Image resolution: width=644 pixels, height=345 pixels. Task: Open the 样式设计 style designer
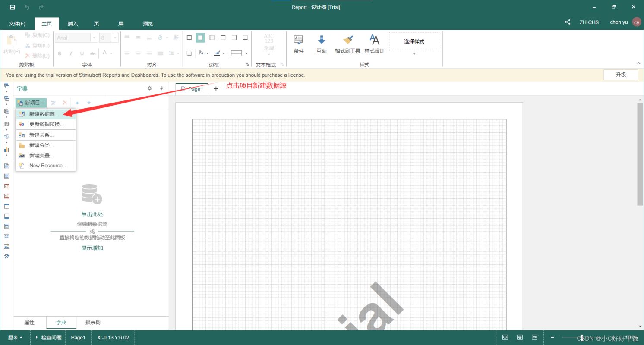click(x=374, y=44)
